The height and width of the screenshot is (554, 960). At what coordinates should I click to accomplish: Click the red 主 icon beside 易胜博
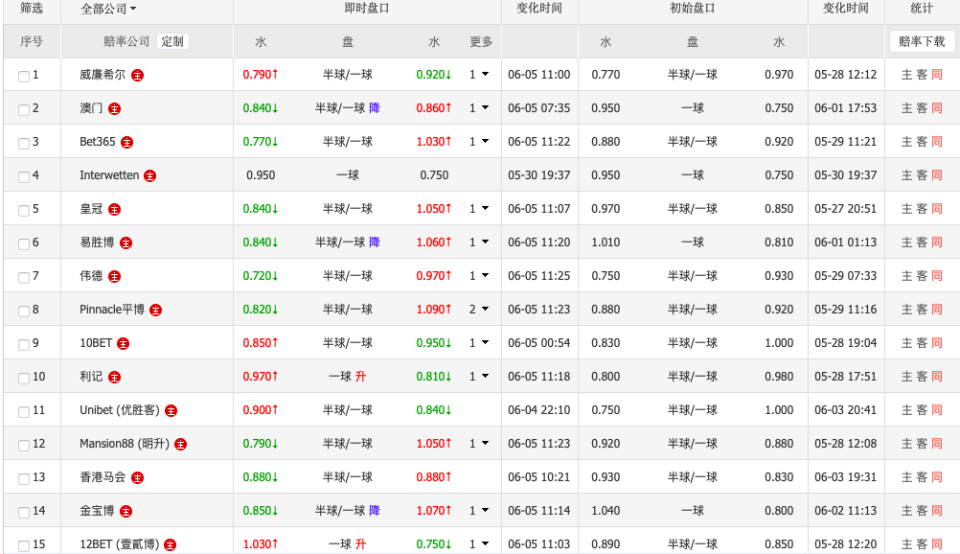pos(126,243)
